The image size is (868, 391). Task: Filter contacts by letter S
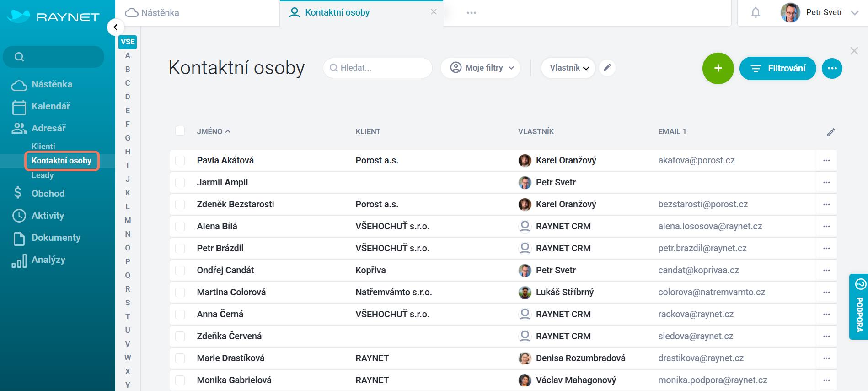tap(128, 303)
